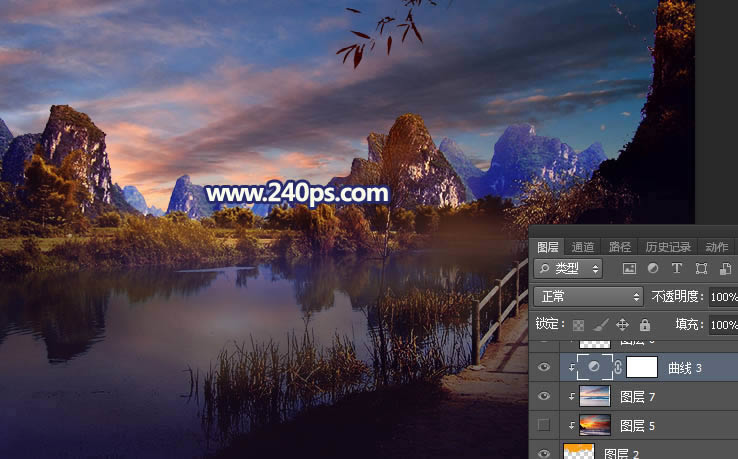
Task: Switch to the 通道 channels tab
Action: 582,247
